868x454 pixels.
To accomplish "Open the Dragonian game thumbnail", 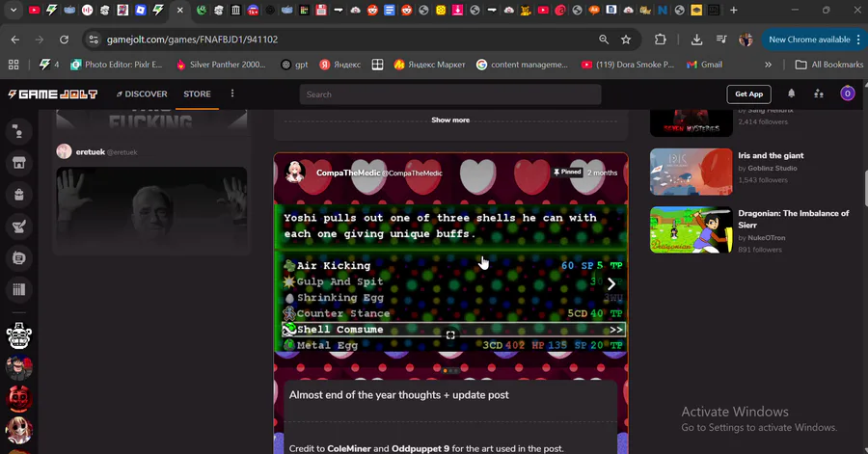I will (691, 229).
